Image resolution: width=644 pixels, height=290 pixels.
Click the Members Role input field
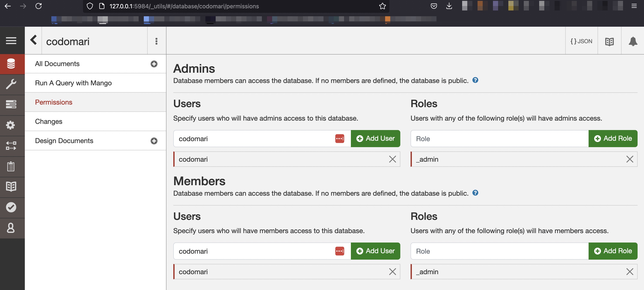[500, 251]
